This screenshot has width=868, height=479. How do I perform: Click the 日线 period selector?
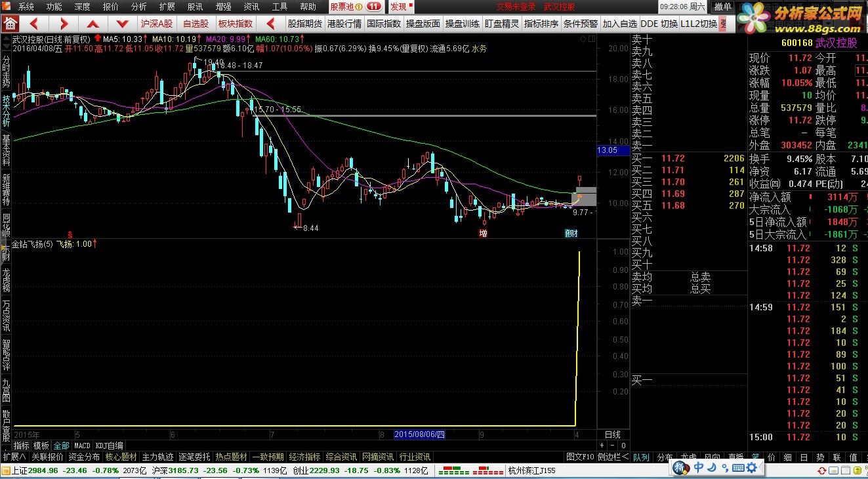coord(612,434)
